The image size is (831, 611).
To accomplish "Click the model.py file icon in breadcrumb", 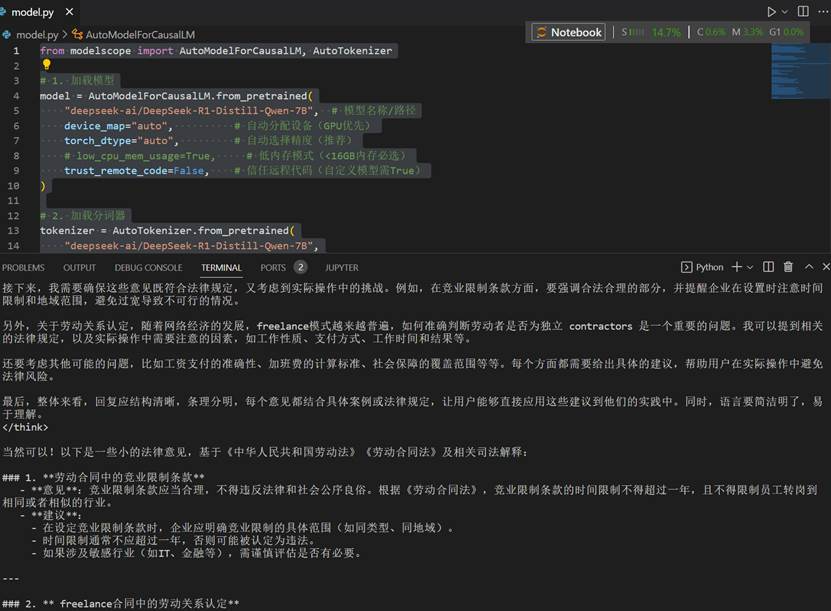I will [x=7, y=34].
